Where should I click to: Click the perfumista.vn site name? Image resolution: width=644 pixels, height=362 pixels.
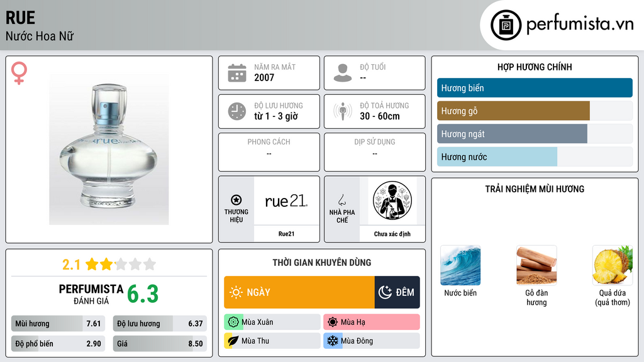580,25
